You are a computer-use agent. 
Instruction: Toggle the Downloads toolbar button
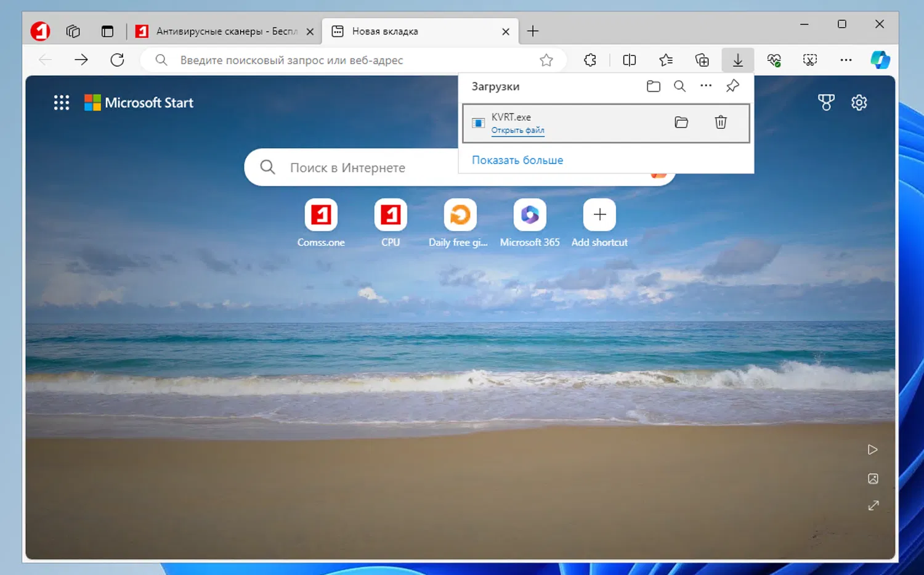coord(737,60)
